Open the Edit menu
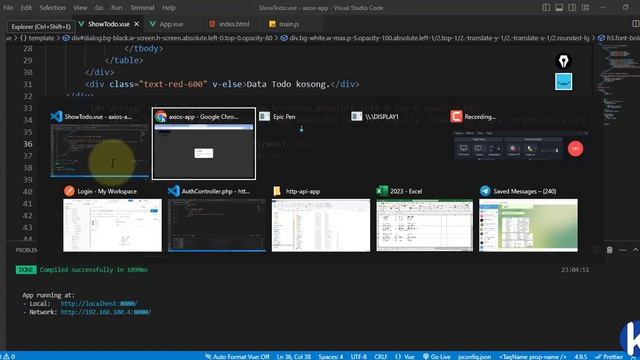This screenshot has height=360, width=640. click(26, 7)
